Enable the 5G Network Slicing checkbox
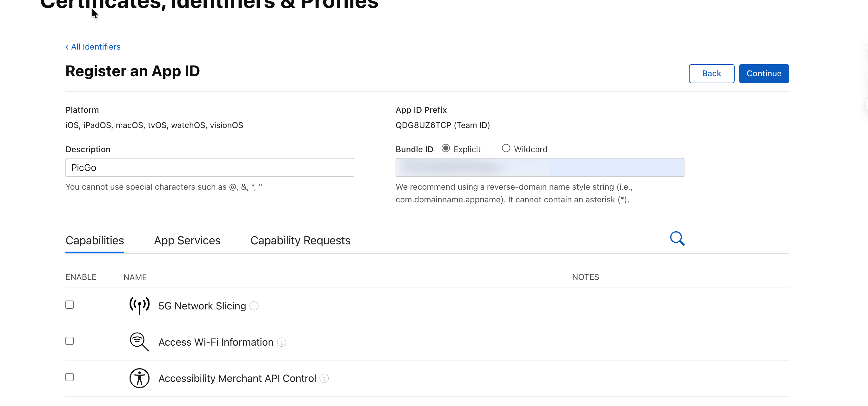This screenshot has width=868, height=406. 70,305
